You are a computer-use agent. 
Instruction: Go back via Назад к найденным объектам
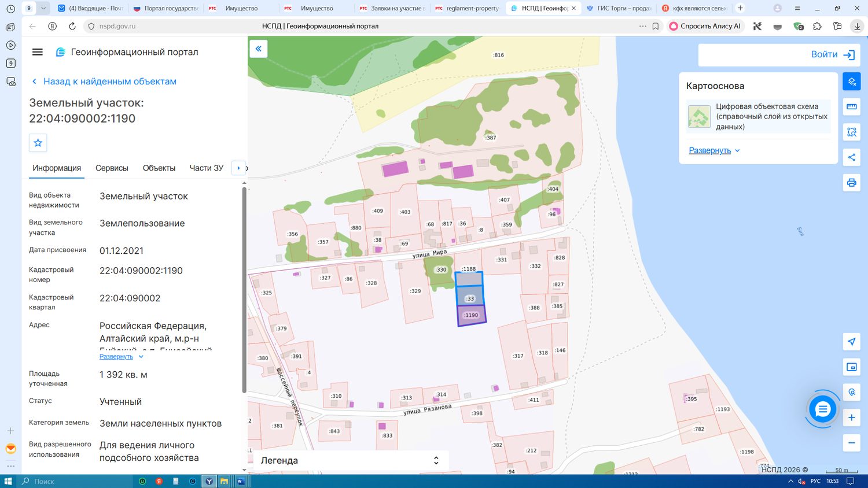click(x=104, y=82)
